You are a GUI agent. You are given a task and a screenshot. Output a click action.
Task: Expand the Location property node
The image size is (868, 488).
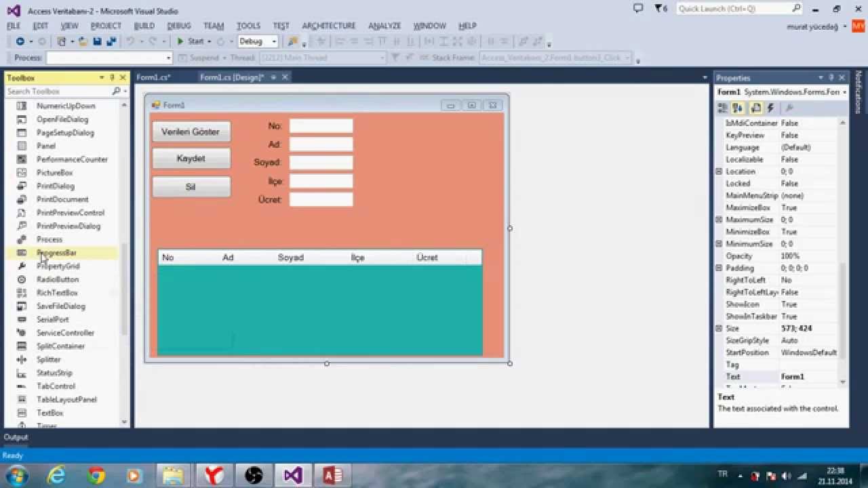coord(719,171)
